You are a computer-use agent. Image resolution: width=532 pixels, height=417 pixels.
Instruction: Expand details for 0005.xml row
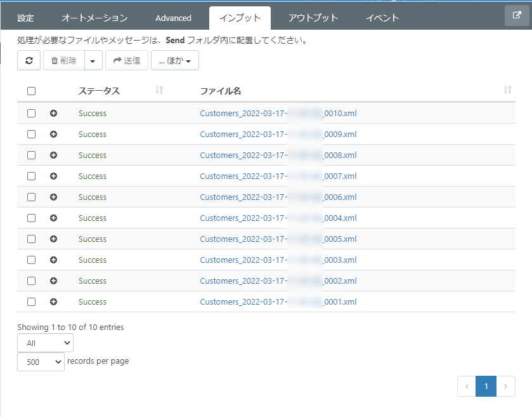(53, 239)
